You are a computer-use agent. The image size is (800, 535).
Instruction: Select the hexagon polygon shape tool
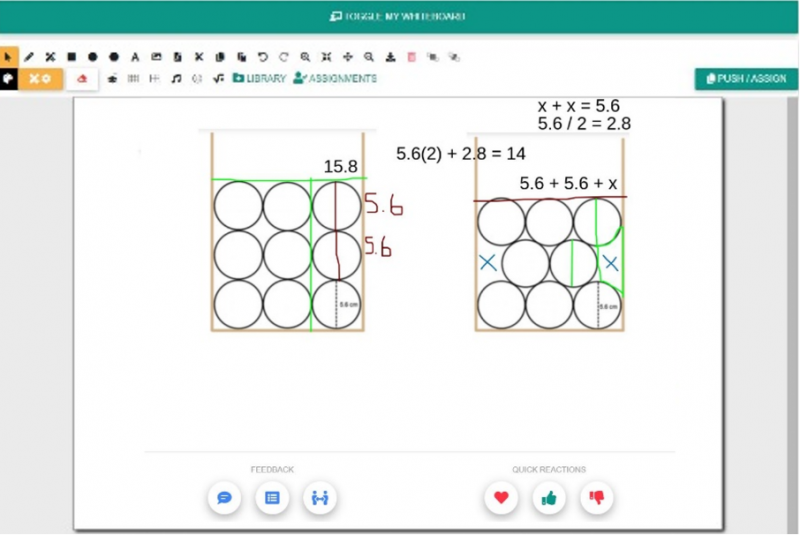[x=114, y=57]
